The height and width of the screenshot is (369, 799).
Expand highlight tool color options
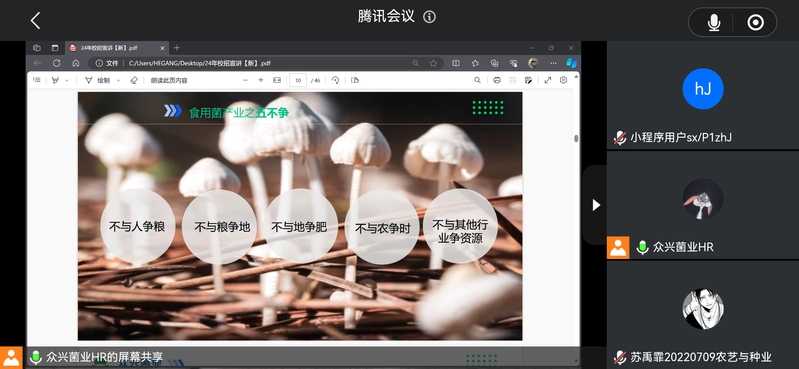(67, 80)
